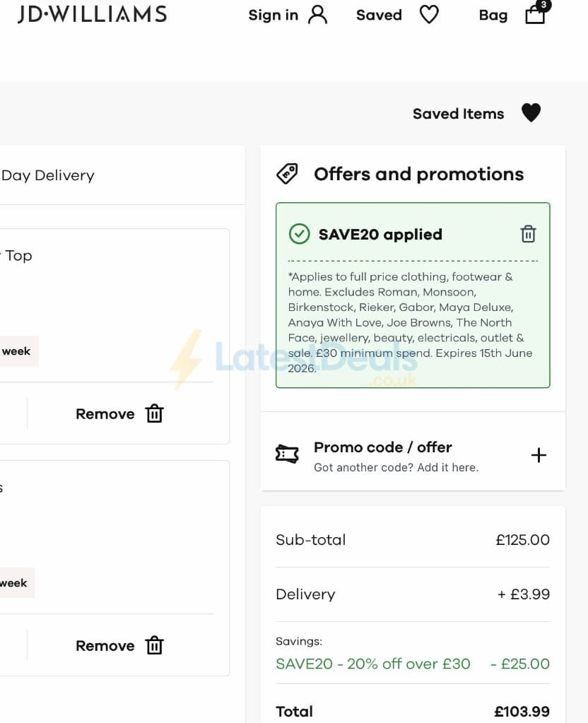Click trash icon beside second Remove
The width and height of the screenshot is (588, 723).
pyautogui.click(x=155, y=645)
